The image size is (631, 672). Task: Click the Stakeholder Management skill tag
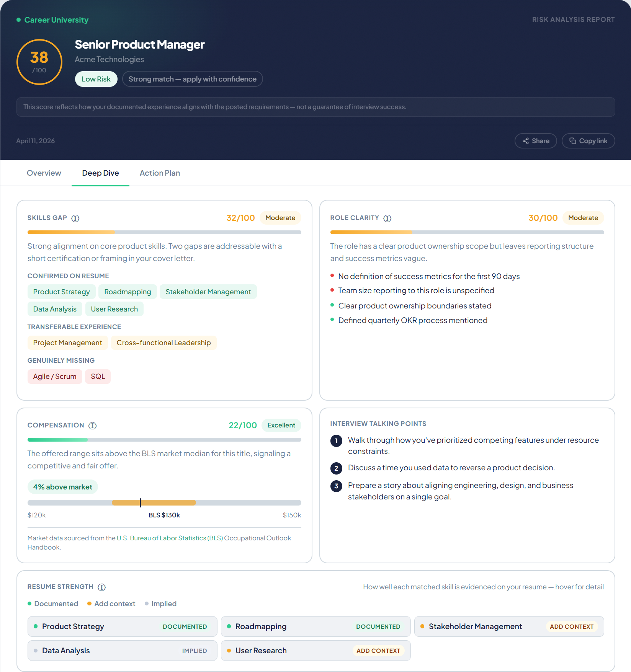(x=208, y=292)
